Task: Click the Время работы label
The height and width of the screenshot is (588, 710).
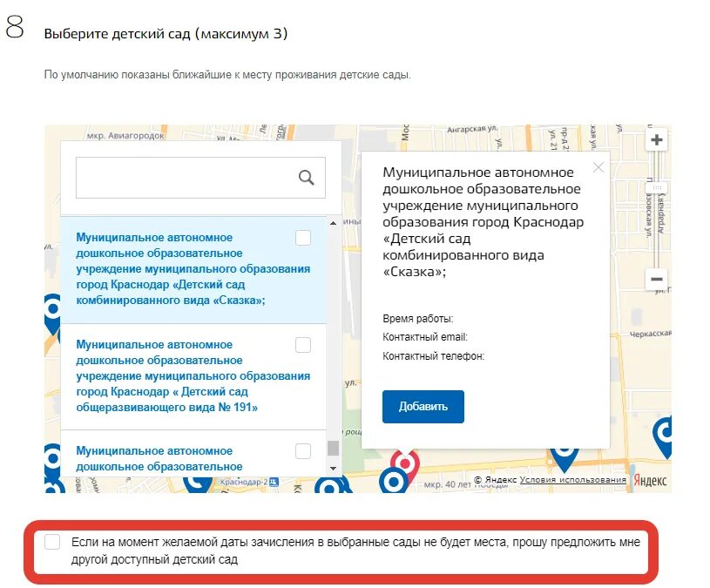Action: pos(417,319)
